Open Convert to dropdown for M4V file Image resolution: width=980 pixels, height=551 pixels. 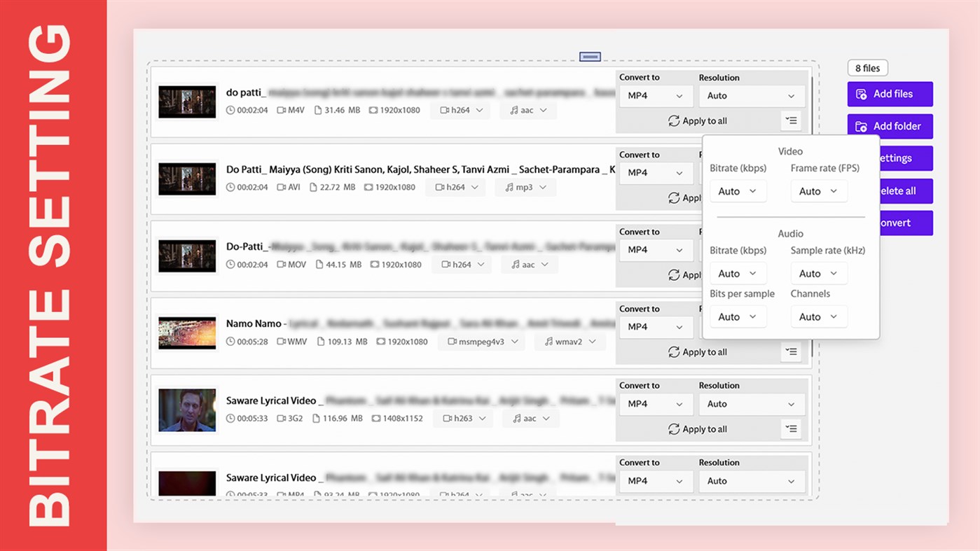pos(656,96)
